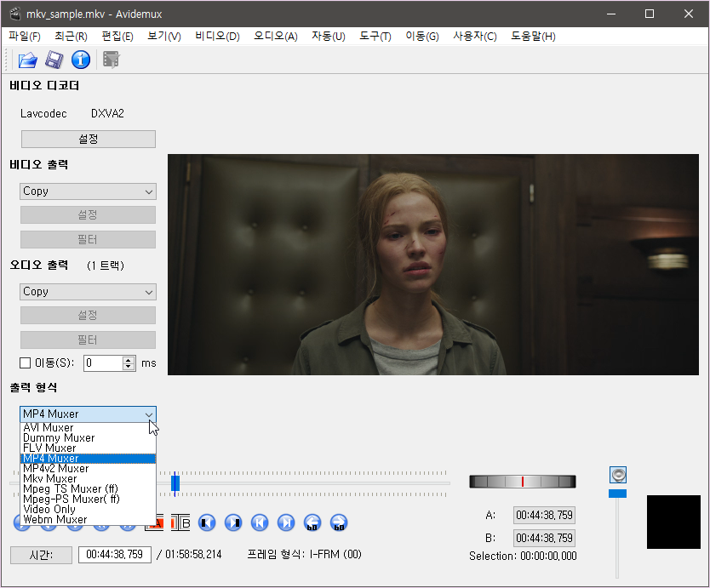Choose Dummy Muxer output format
The width and height of the screenshot is (710, 588).
click(x=89, y=437)
